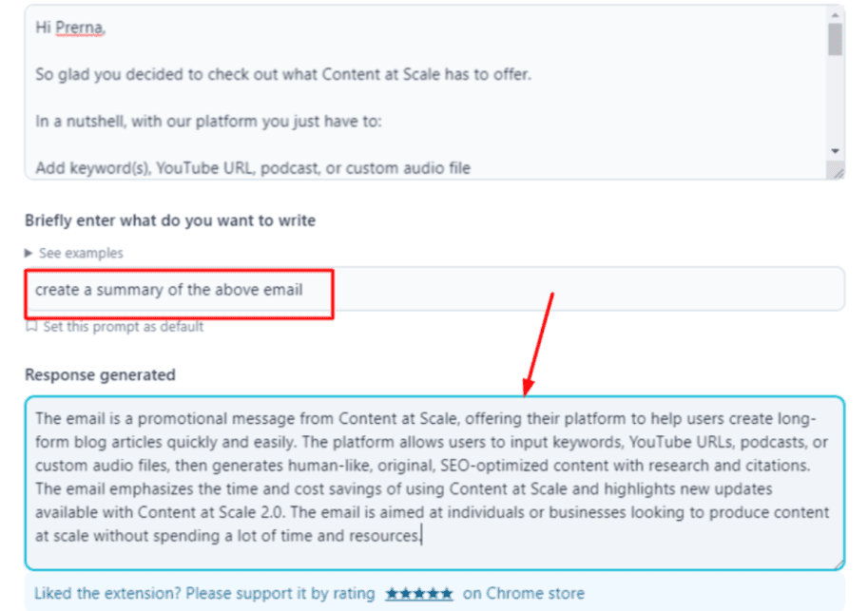This screenshot has height=611, width=868.
Task: Click the first star in the rating
Action: click(392, 594)
